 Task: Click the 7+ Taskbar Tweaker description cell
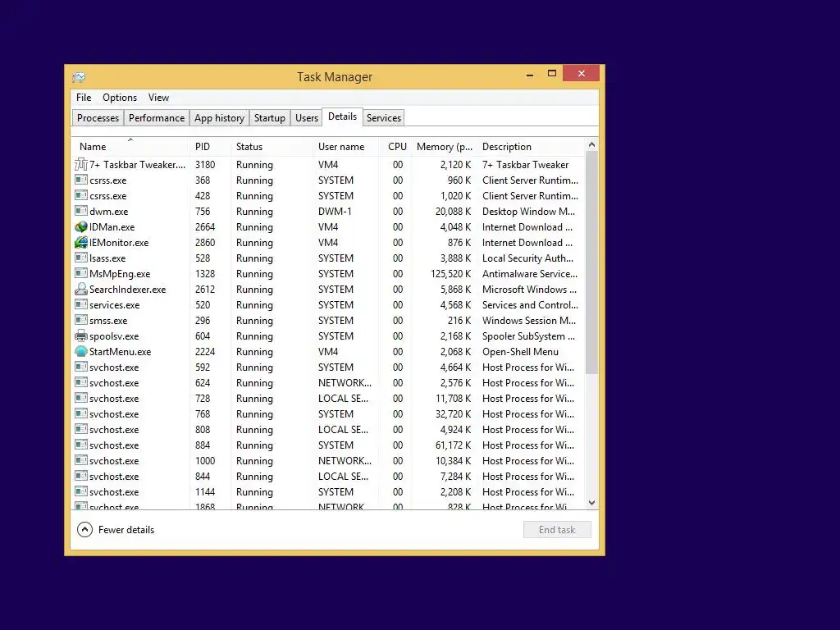coord(525,164)
